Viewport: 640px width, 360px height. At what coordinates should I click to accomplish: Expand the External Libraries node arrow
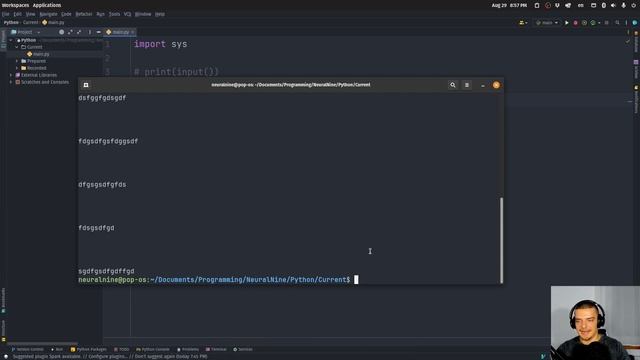[11, 75]
